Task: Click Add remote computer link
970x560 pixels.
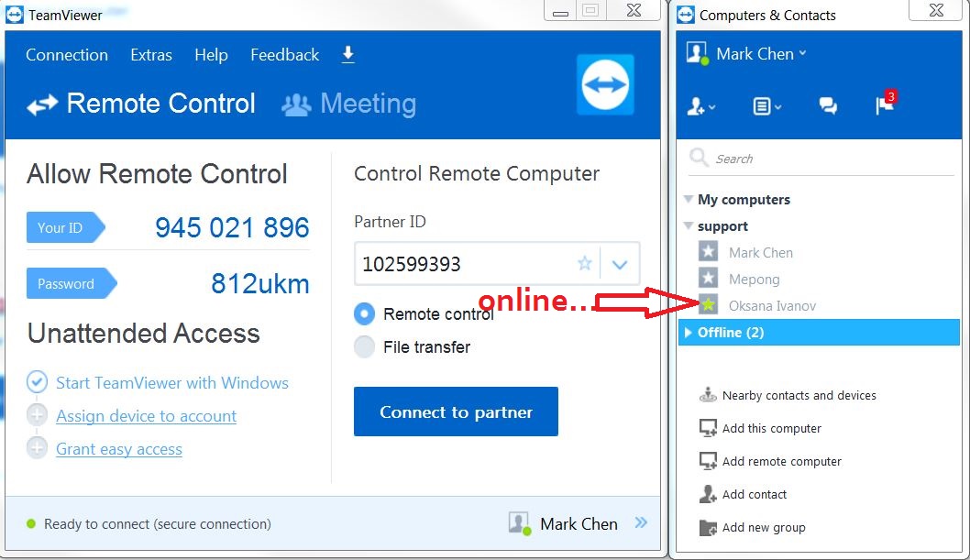Action: point(782,461)
